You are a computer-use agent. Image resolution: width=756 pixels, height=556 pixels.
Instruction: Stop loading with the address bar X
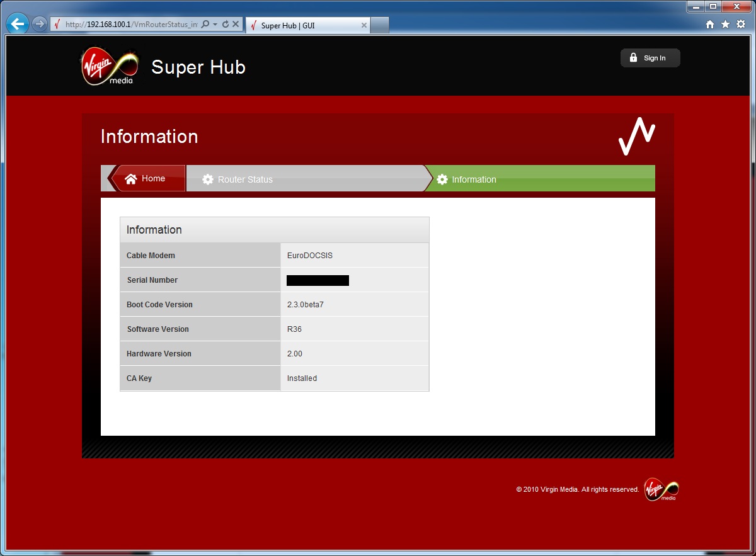pyautogui.click(x=236, y=25)
